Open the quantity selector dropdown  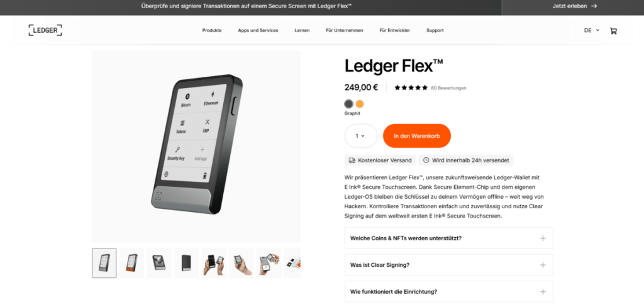pos(360,136)
